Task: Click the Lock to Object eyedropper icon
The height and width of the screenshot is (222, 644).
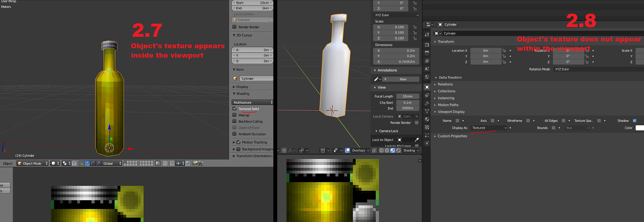Action: tap(417, 140)
